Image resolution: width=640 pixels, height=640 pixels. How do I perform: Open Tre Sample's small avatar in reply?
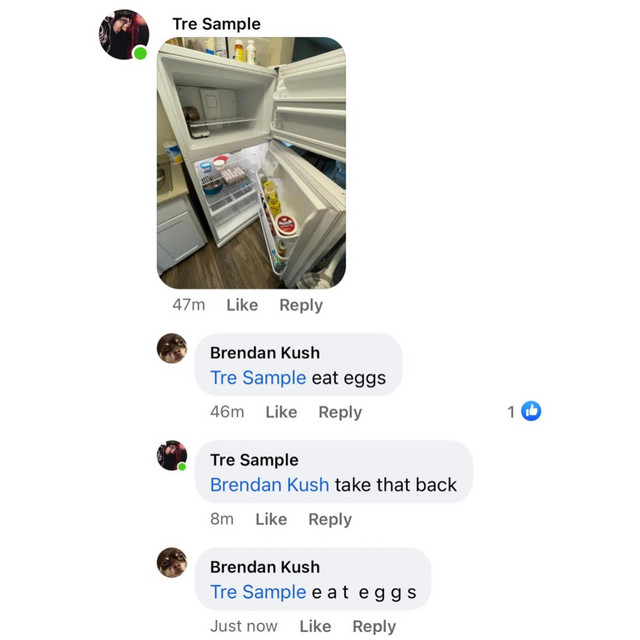[x=172, y=456]
